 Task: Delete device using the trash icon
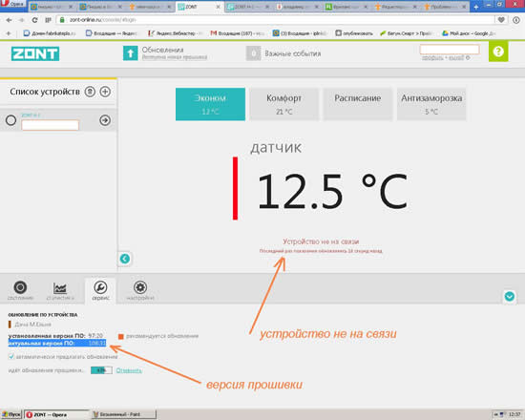pyautogui.click(x=90, y=92)
